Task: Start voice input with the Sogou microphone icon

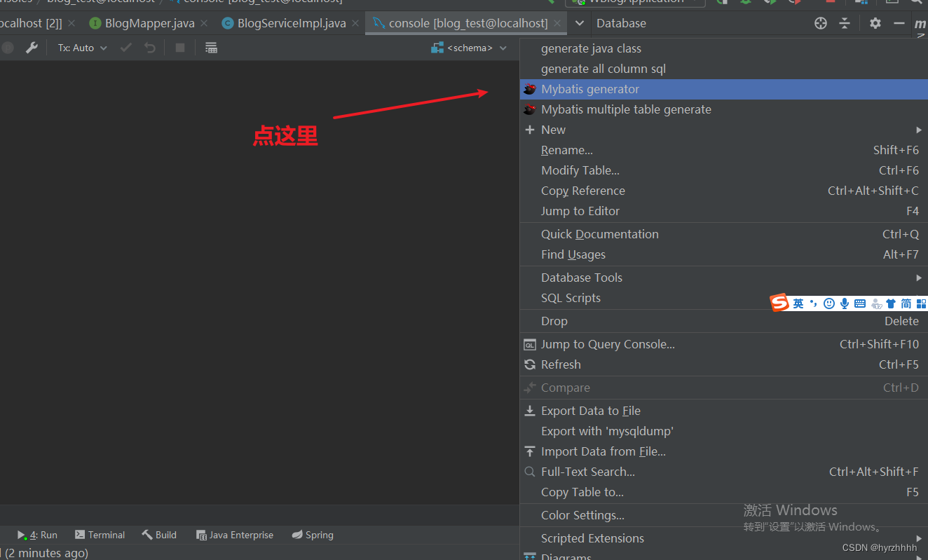Action: [844, 303]
